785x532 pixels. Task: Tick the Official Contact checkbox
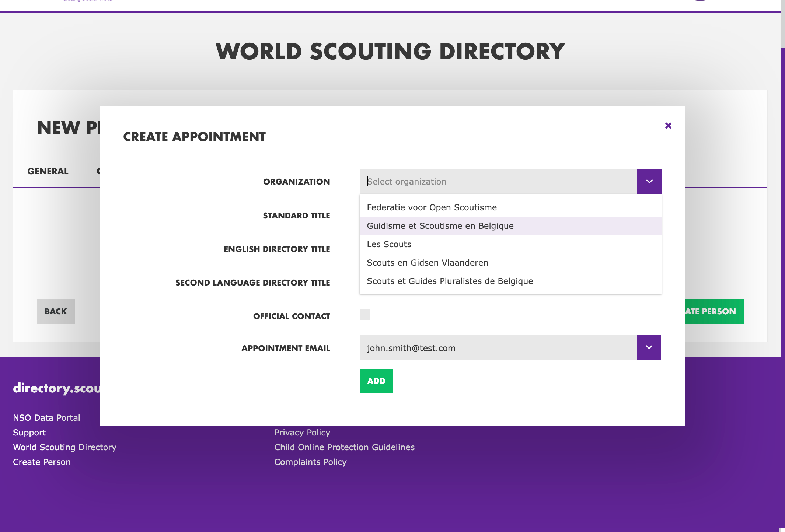point(365,314)
